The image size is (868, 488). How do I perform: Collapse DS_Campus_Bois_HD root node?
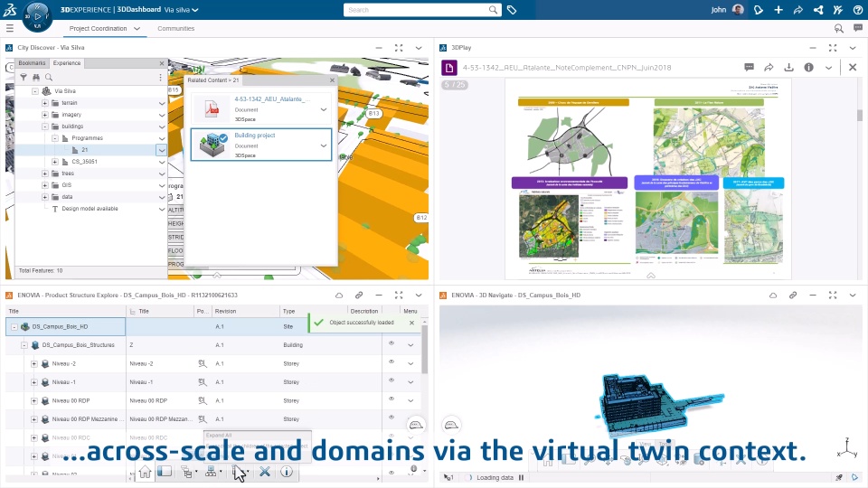pos(14,327)
